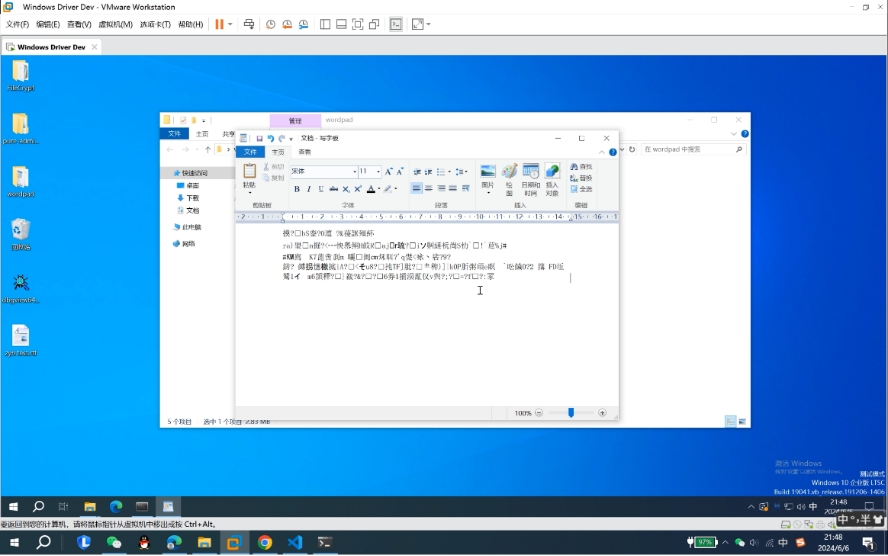Toggle the align left paragraph button

417,189
